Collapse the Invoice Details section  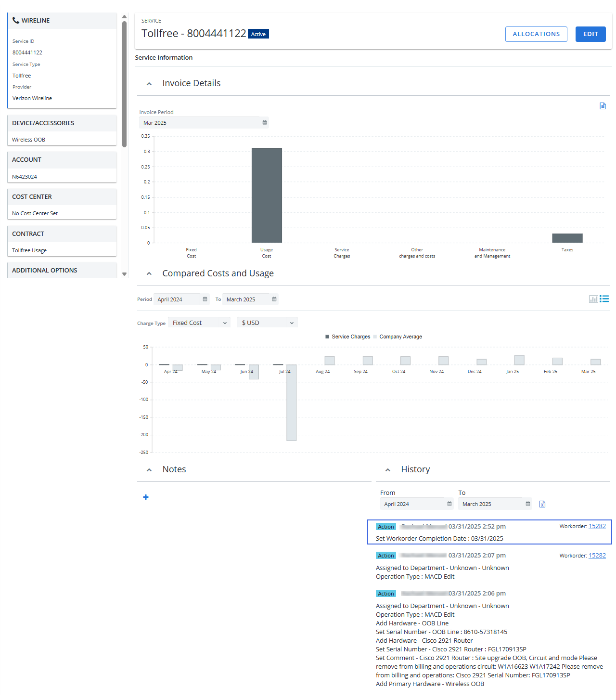pos(149,84)
